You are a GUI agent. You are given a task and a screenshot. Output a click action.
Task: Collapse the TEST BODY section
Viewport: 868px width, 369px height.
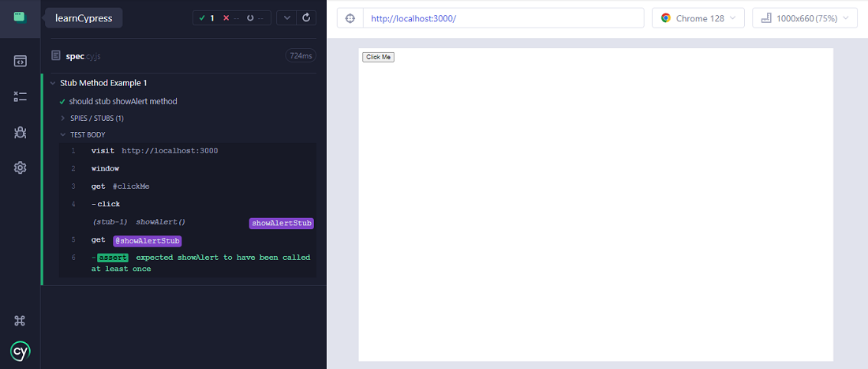pyautogui.click(x=83, y=134)
